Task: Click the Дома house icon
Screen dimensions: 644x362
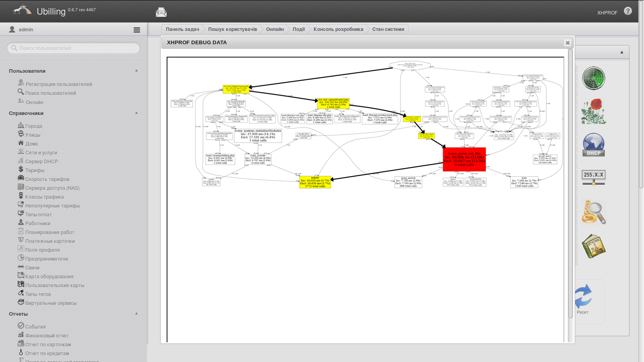Action: [x=21, y=143]
